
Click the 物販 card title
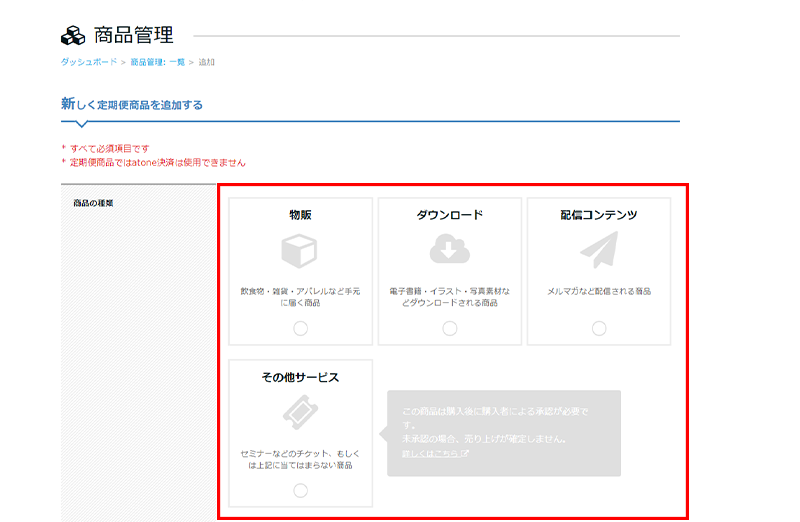[x=300, y=215]
